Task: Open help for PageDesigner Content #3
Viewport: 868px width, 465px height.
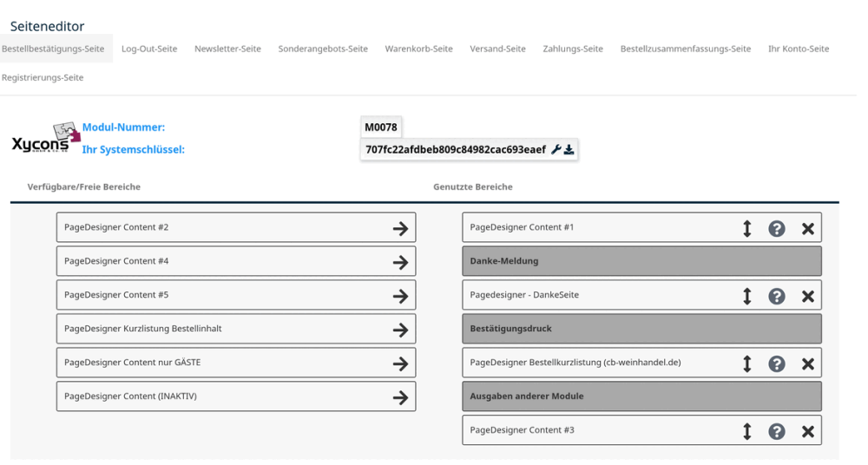Action: click(777, 430)
